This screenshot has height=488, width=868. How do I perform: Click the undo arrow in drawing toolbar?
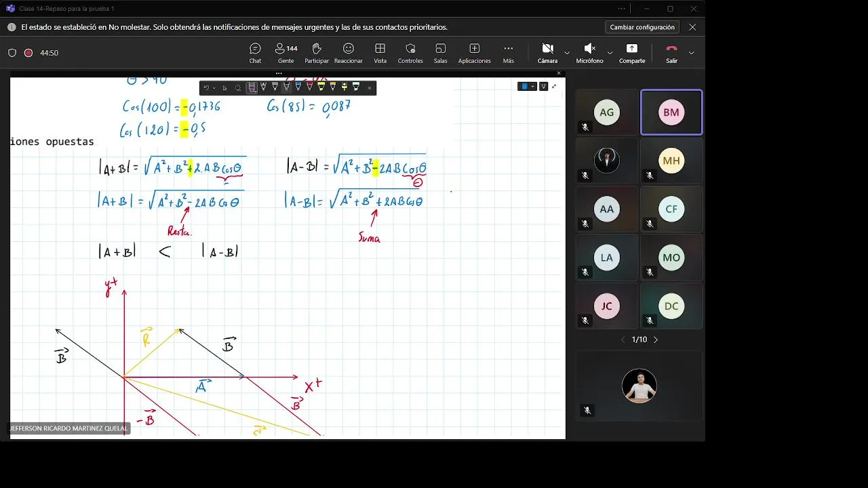206,88
